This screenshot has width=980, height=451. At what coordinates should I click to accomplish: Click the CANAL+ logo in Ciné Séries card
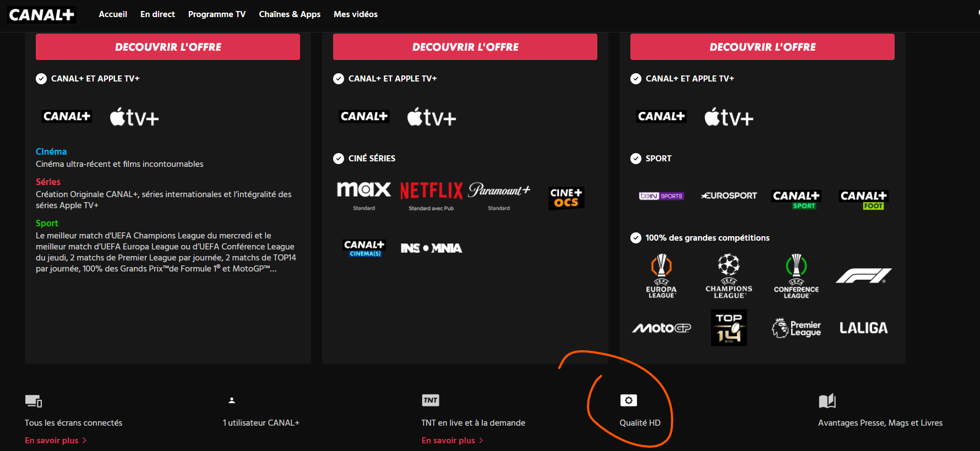pyautogui.click(x=364, y=116)
